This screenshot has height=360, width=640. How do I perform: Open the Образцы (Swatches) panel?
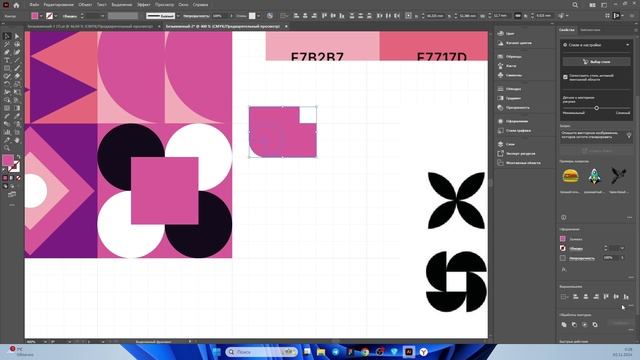(509, 56)
